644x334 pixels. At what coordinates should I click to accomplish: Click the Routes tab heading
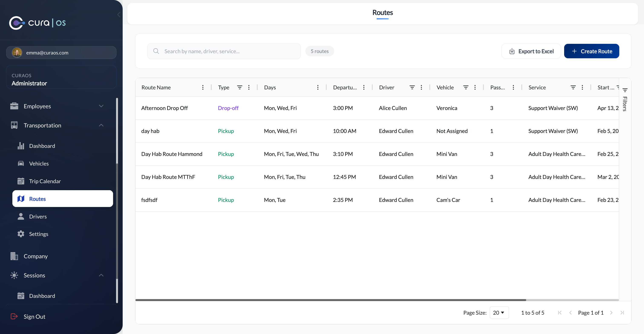tap(382, 13)
